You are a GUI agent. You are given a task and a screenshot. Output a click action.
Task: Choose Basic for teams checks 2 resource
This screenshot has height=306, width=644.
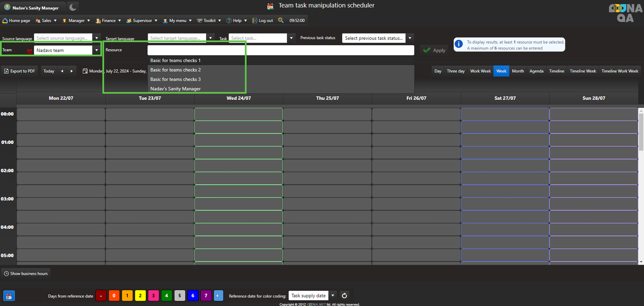coord(175,70)
